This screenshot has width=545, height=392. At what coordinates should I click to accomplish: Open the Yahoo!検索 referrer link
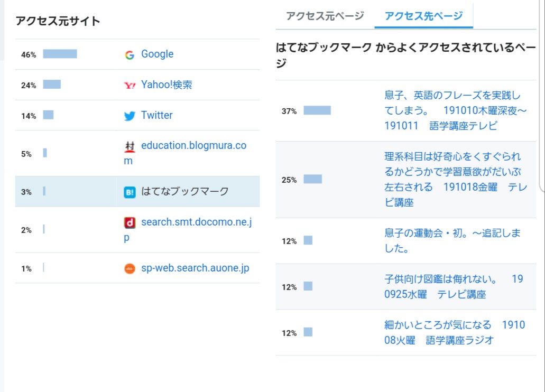click(166, 85)
